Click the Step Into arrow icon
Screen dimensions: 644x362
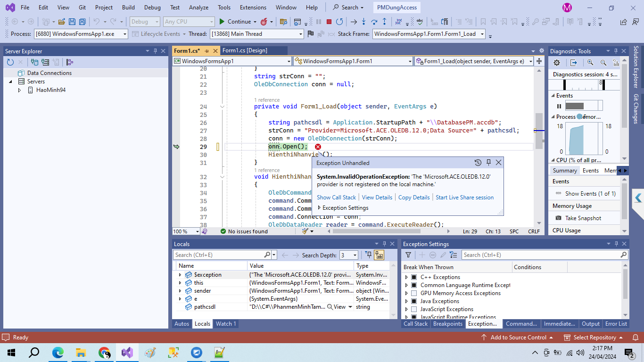pyautogui.click(x=363, y=22)
